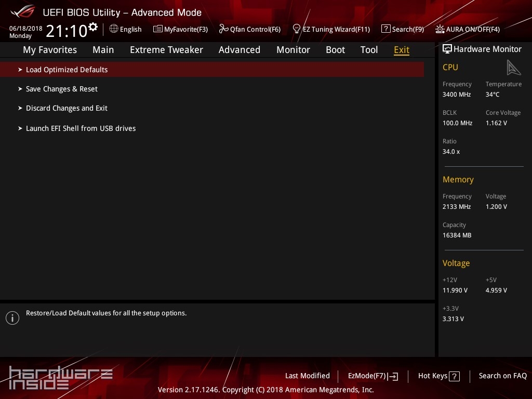Open the Last Modified list
The image size is (532, 399).
(x=308, y=376)
